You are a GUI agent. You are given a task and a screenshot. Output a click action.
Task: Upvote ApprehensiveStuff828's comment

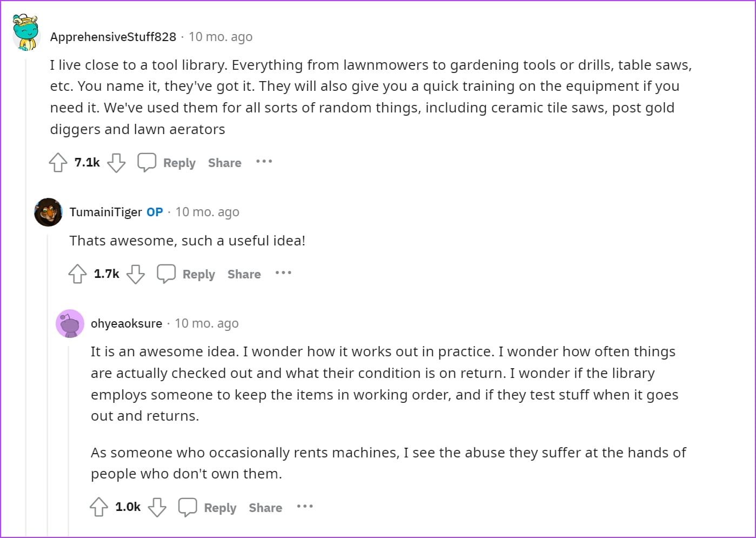[58, 162]
